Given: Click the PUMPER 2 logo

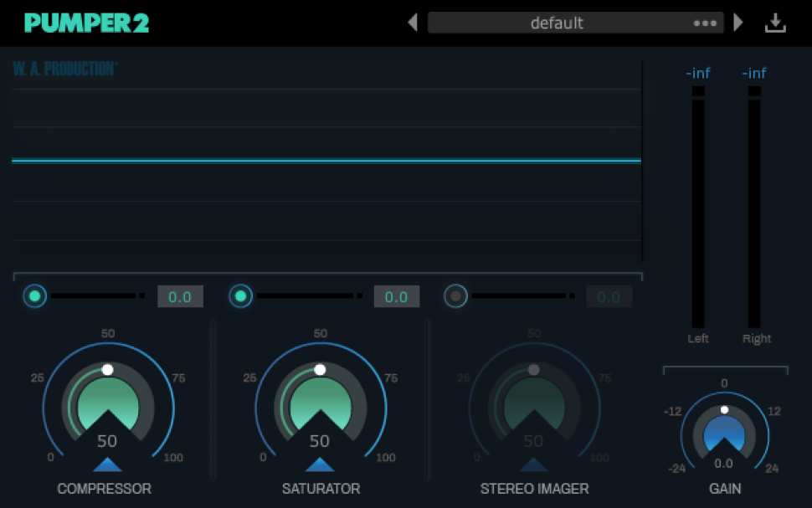Looking at the screenshot, I should pos(86,23).
